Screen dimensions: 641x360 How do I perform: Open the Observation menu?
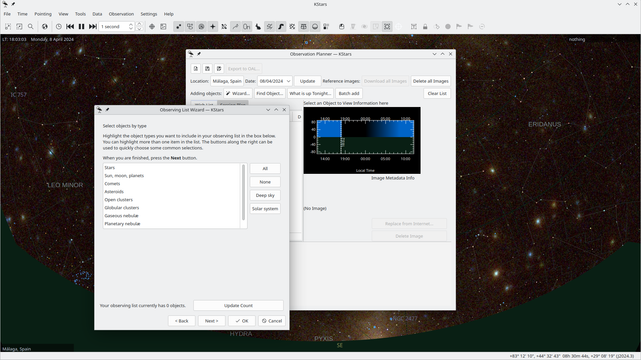pyautogui.click(x=121, y=14)
